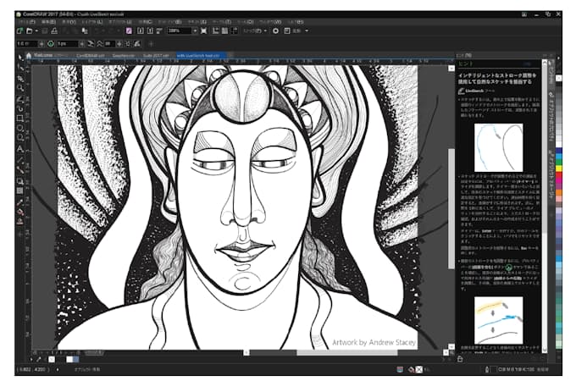Click the Open folder icon
The width and height of the screenshot is (576, 392).
[x=30, y=30]
